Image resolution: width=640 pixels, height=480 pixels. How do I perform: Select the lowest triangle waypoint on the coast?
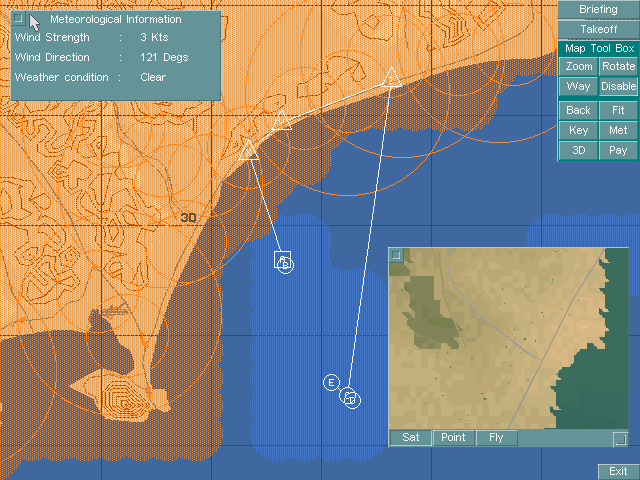(249, 150)
